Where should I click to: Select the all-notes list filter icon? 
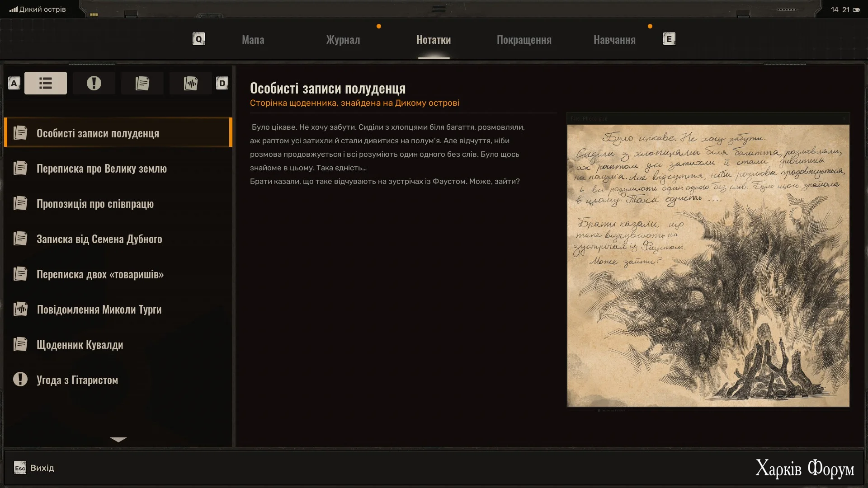click(46, 83)
